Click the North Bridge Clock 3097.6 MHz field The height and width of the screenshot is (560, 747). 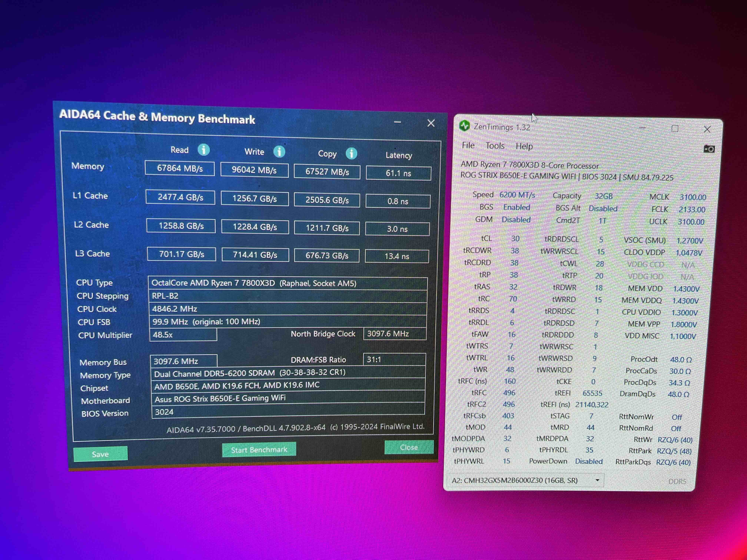pyautogui.click(x=395, y=334)
